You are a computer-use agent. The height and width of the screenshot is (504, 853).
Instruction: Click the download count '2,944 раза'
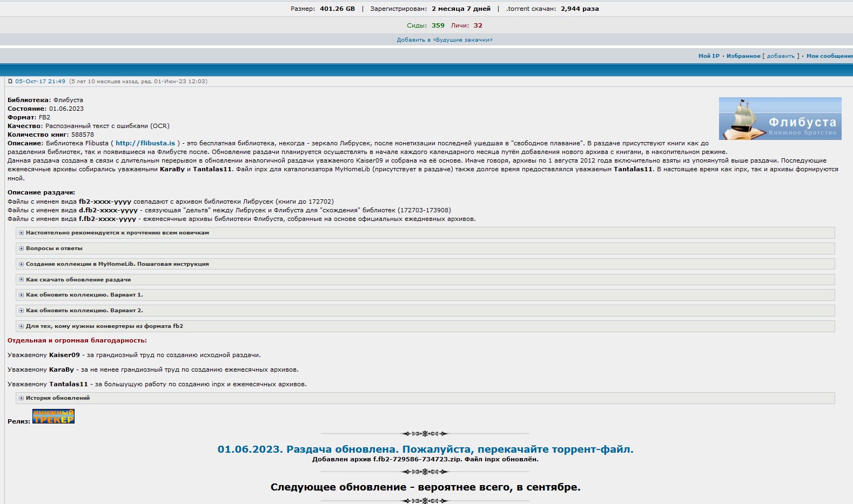[x=580, y=9]
